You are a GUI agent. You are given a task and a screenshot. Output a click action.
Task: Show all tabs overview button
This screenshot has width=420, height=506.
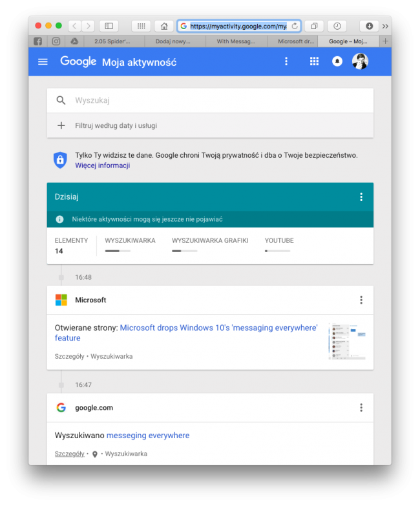[314, 26]
